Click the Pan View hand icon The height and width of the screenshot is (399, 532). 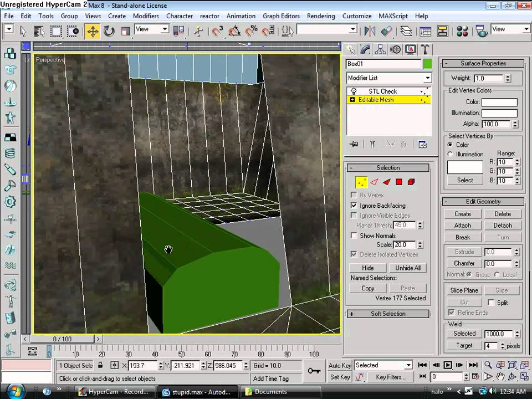[x=500, y=377]
